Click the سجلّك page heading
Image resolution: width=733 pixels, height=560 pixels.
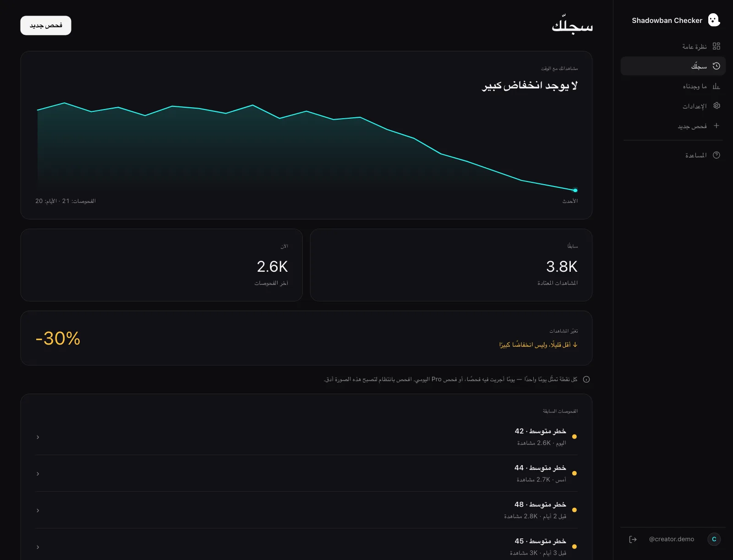[572, 25]
